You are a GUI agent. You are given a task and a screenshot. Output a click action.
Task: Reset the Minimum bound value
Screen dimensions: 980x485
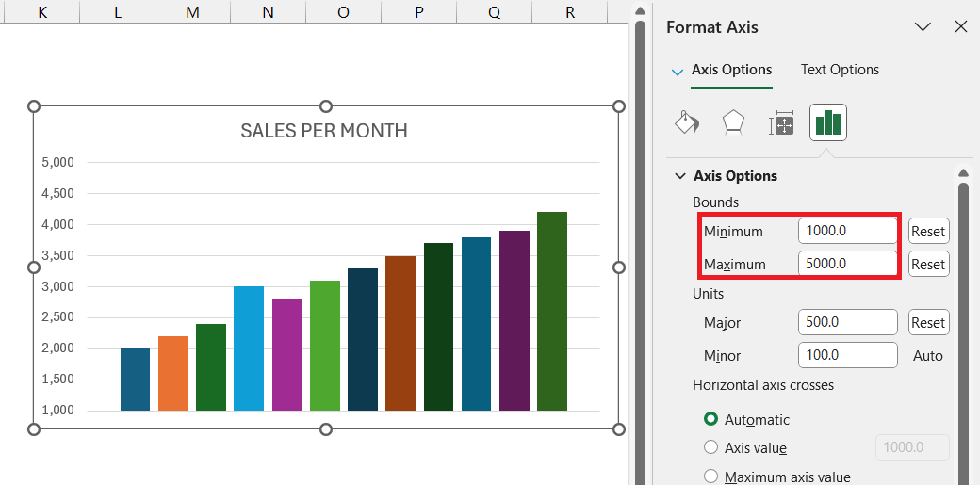pyautogui.click(x=928, y=232)
